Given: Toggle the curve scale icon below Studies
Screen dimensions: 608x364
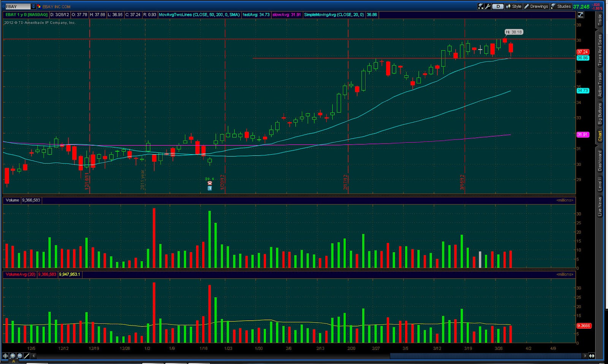Looking at the screenshot, I should point(580,15).
